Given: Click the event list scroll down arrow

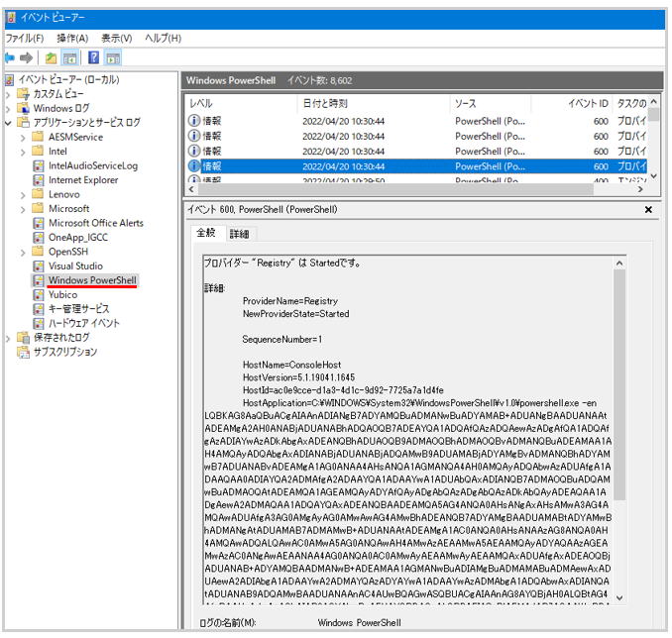Looking at the screenshot, I should tap(653, 175).
